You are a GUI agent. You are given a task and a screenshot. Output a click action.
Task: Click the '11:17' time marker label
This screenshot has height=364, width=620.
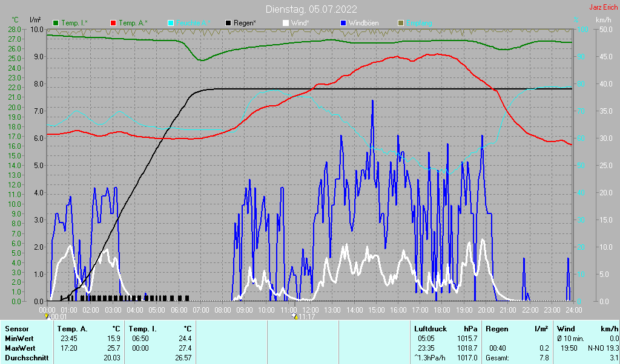tap(306, 317)
